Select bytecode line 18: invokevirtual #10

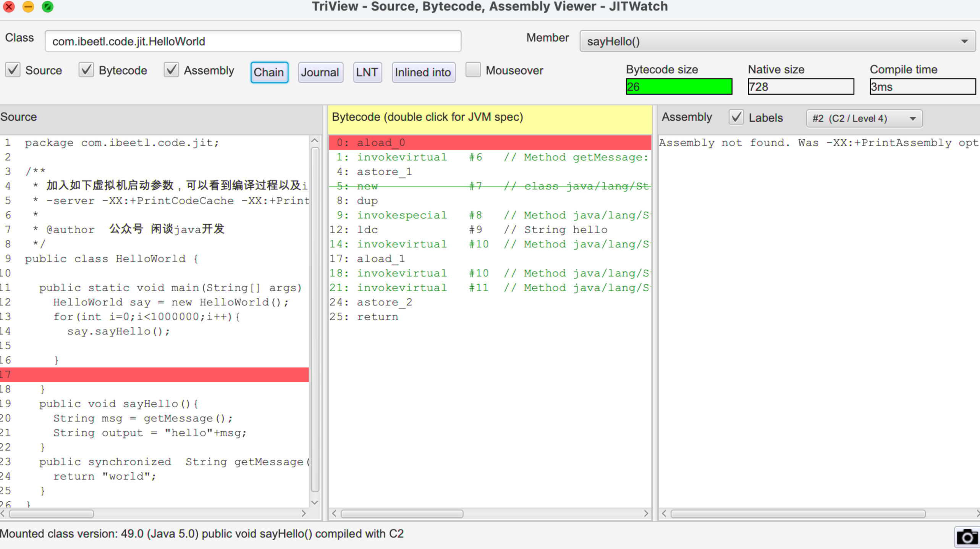pos(490,273)
